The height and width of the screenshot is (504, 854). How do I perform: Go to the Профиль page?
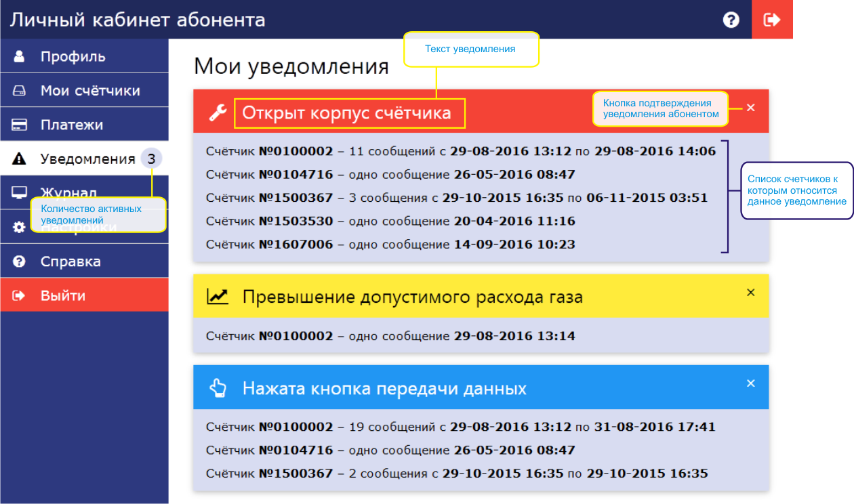(73, 56)
